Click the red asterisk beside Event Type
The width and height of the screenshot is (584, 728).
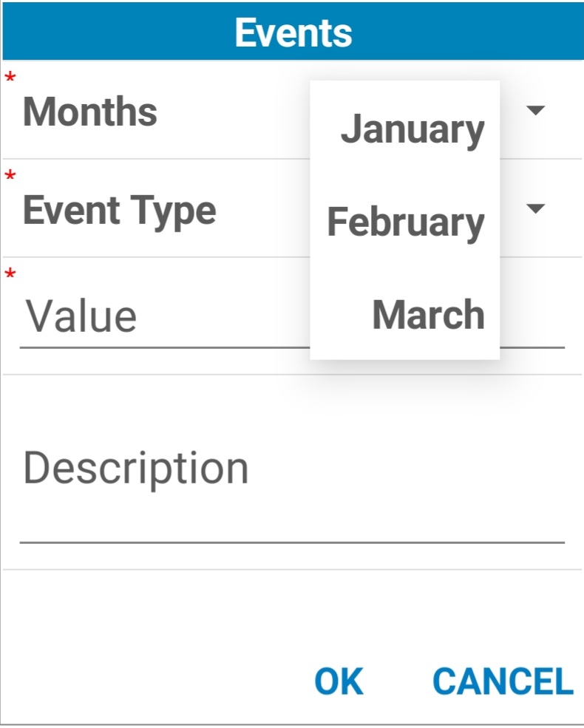tap(10, 177)
